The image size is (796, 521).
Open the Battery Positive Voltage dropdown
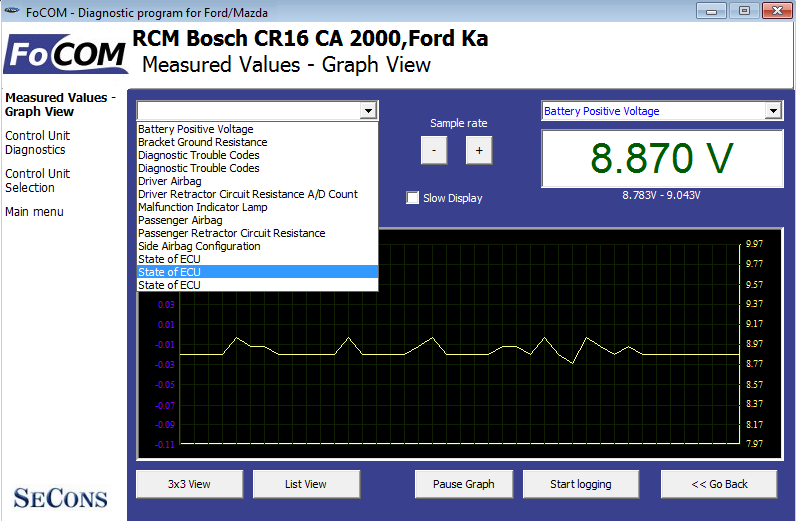[661, 111]
